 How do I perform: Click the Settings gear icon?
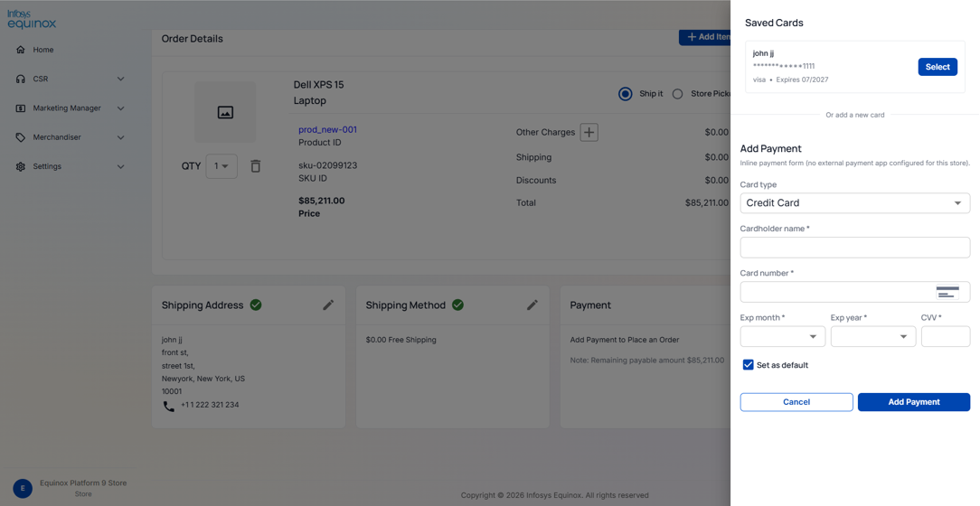tap(21, 167)
